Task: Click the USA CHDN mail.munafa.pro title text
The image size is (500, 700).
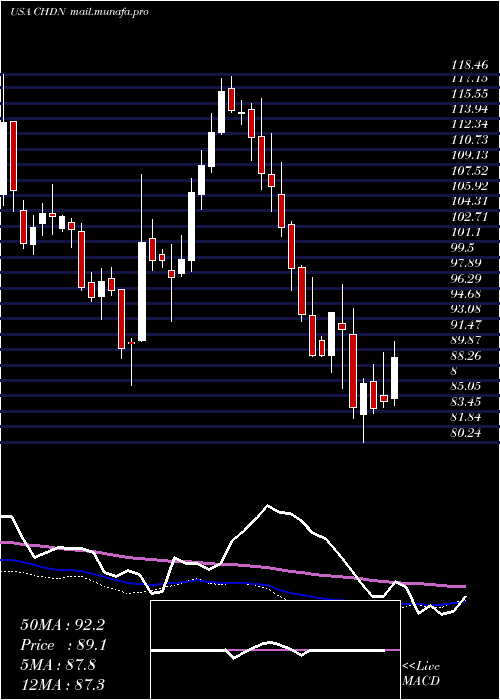Action: [79, 12]
